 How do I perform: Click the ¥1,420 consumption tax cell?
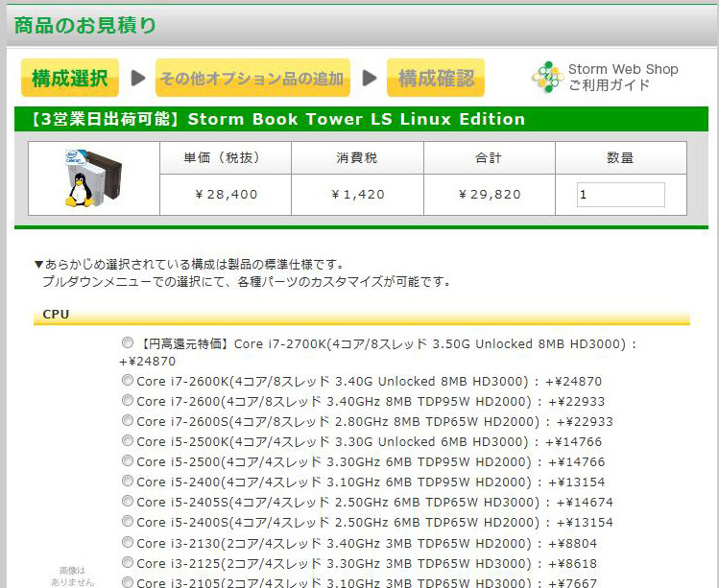pyautogui.click(x=358, y=195)
